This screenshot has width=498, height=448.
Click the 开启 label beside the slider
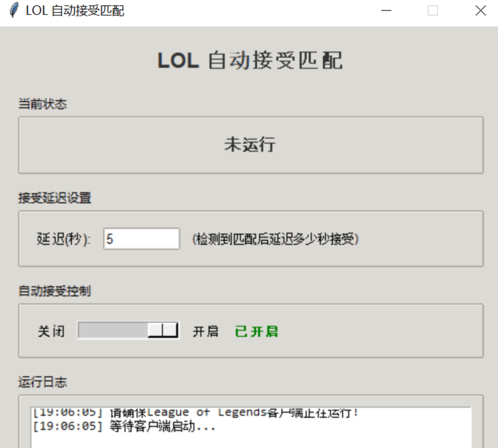click(x=206, y=331)
